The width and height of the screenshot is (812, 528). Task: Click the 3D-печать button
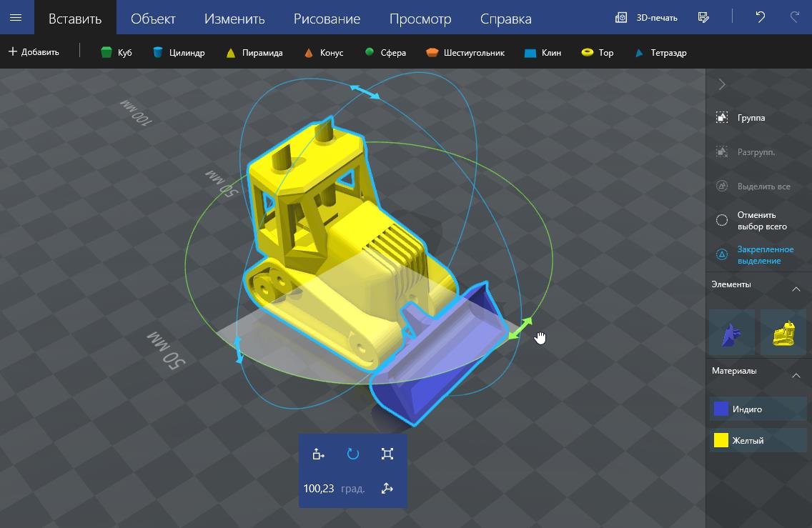click(647, 17)
